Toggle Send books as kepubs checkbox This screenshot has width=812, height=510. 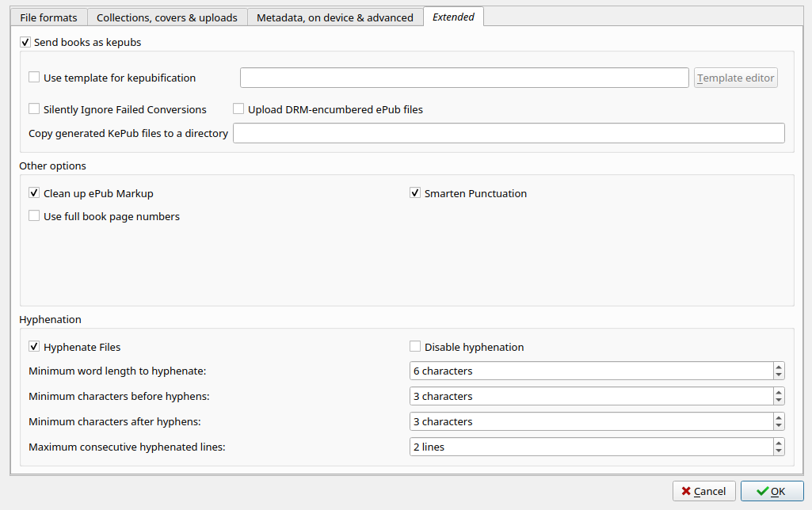25,42
